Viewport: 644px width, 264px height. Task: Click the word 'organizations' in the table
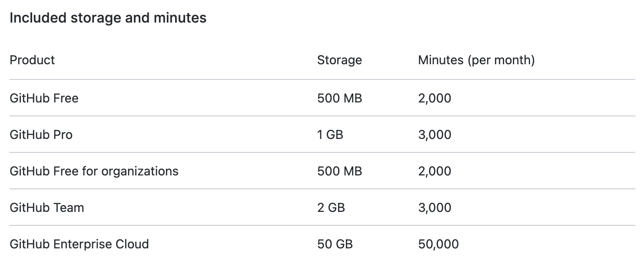139,171
